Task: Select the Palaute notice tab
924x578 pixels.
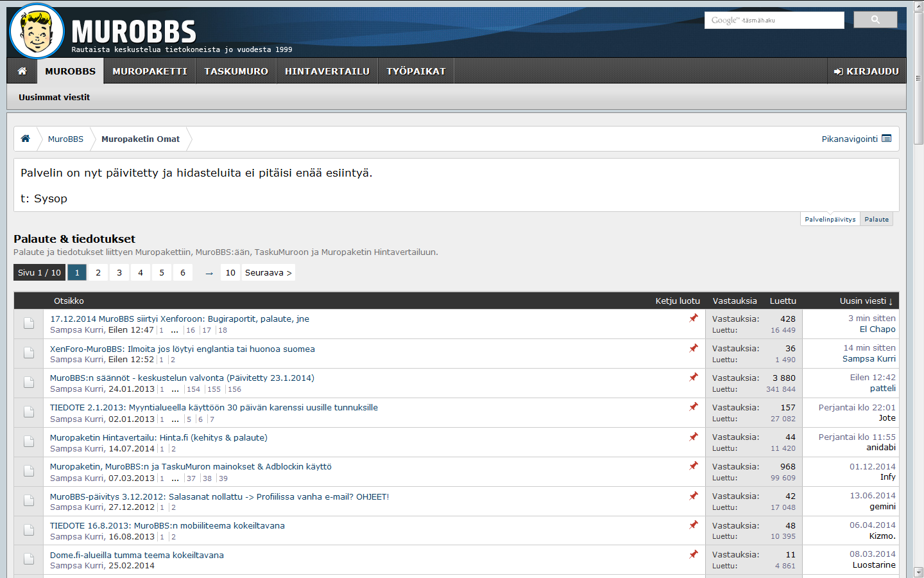Action: pyautogui.click(x=877, y=219)
